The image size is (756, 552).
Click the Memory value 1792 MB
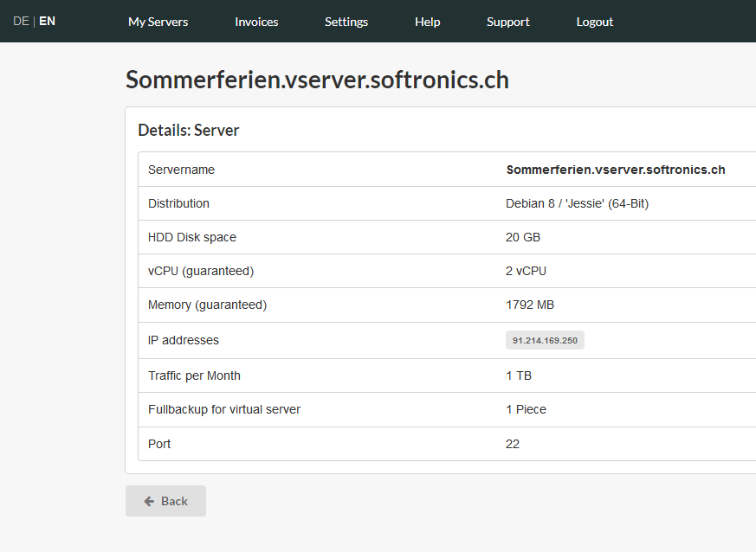click(x=530, y=305)
